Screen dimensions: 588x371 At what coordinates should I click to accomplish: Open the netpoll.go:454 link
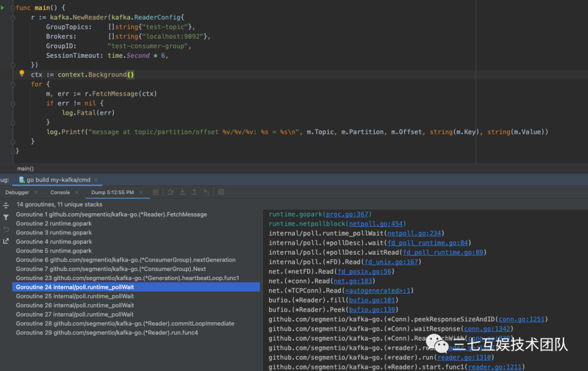pyautogui.click(x=376, y=224)
